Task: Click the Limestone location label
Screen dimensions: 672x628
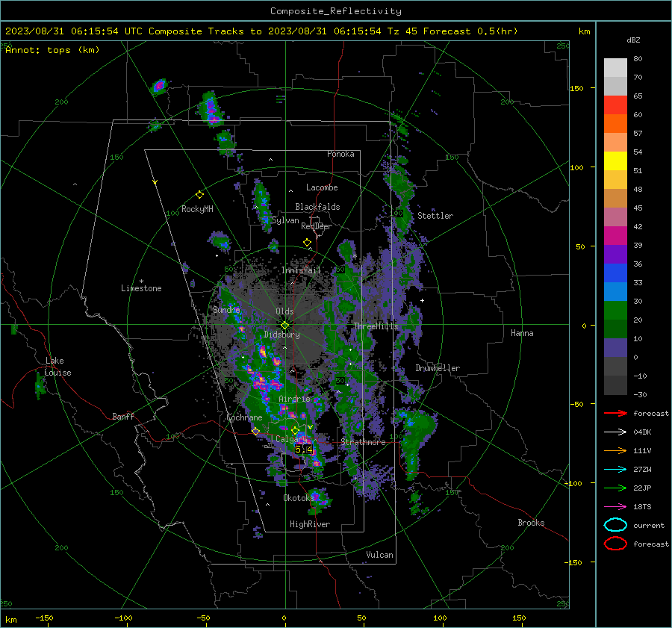Action: point(141,288)
